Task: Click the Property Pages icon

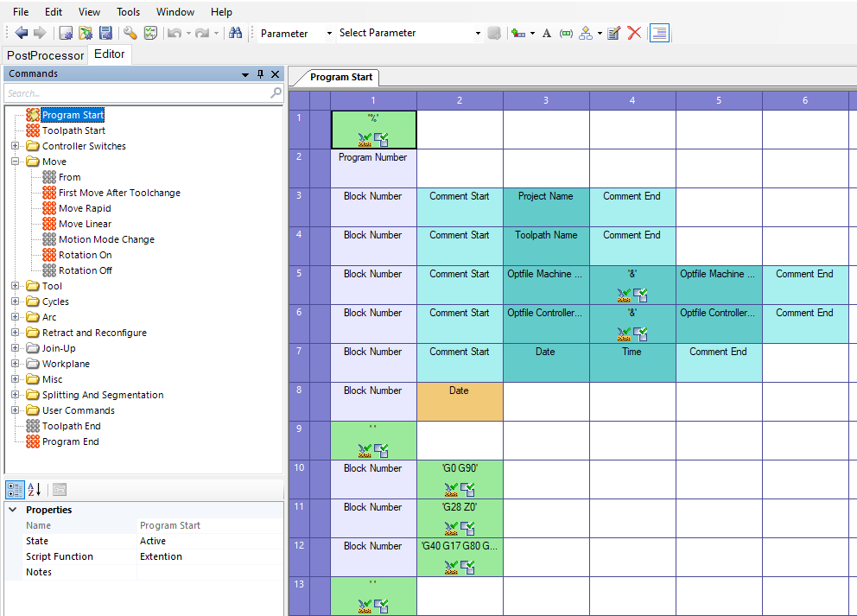Action: click(60, 490)
